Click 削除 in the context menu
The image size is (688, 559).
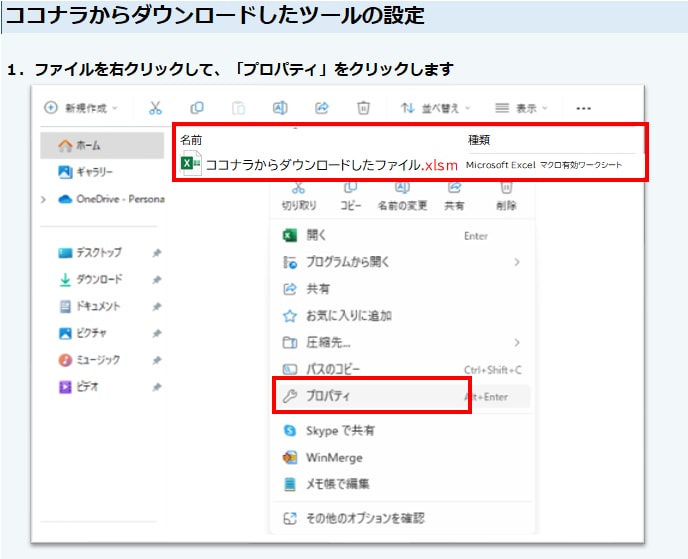[506, 196]
